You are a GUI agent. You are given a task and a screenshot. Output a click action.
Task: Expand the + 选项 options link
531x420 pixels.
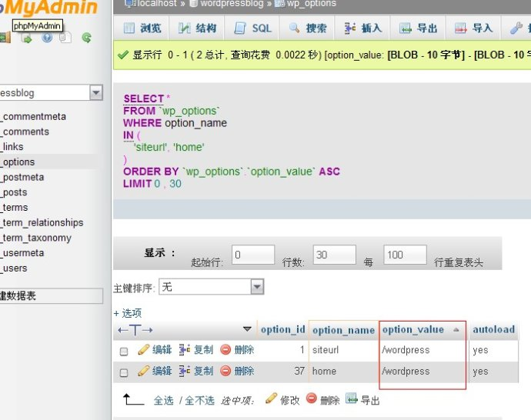pyautogui.click(x=127, y=313)
